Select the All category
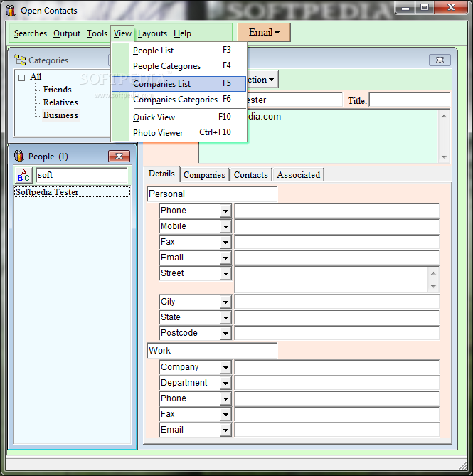473x476 pixels. click(36, 77)
